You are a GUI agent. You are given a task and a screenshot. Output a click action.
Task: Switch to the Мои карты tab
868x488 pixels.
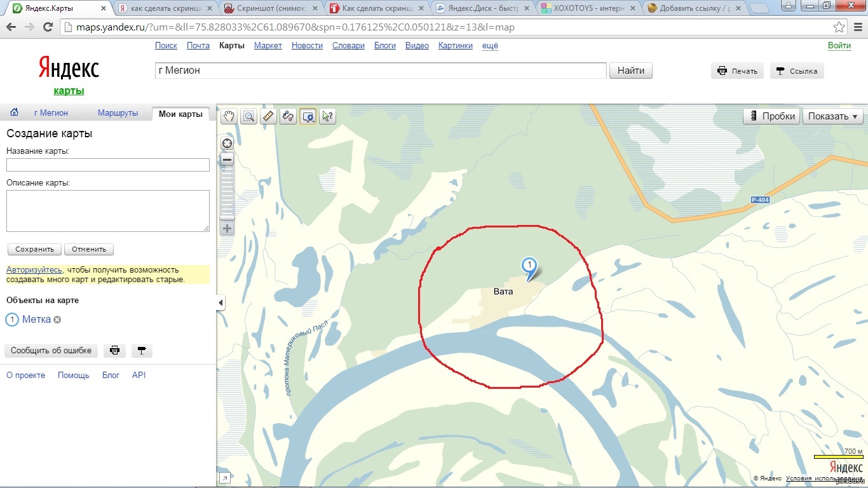click(x=180, y=114)
